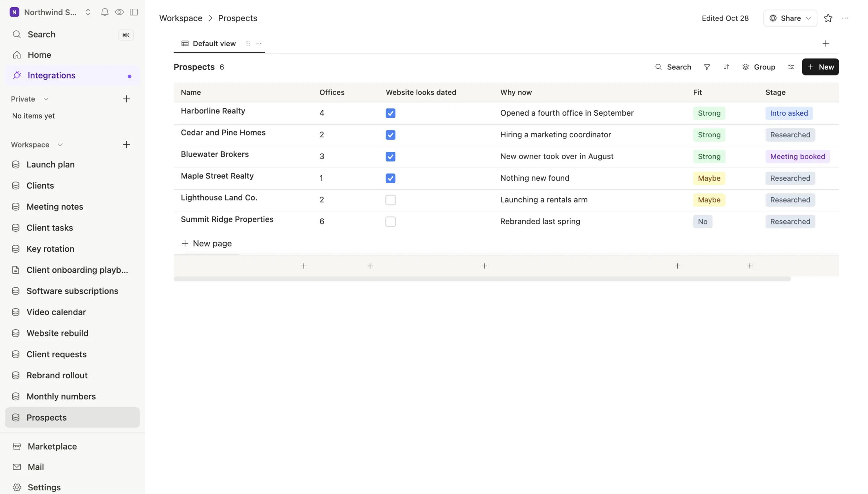This screenshot has width=868, height=494.
Task: Click Strong fit tag for Harborline Realty
Action: 709,113
